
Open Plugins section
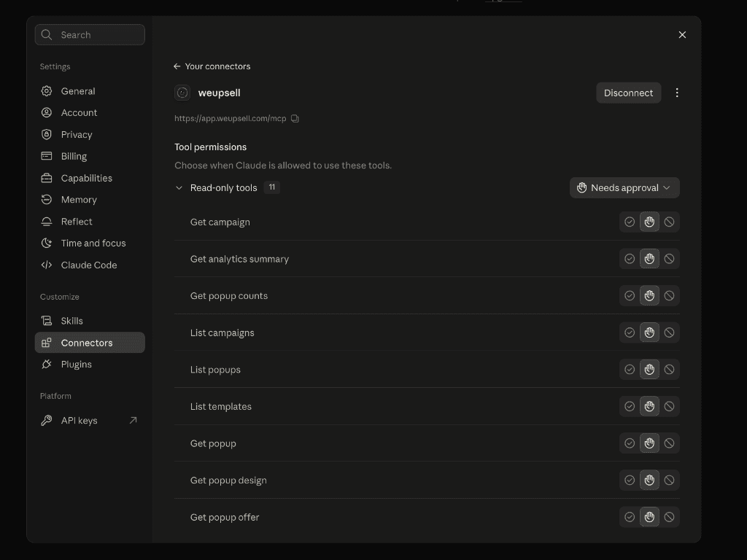point(90,365)
